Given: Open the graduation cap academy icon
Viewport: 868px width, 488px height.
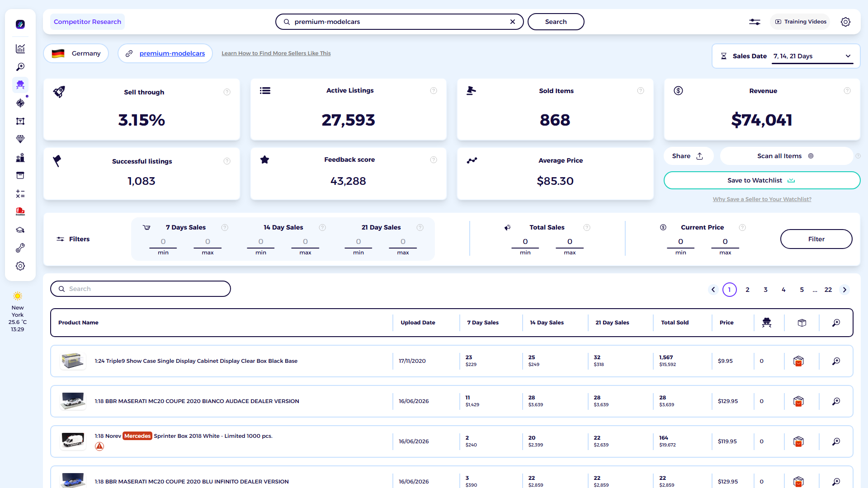Looking at the screenshot, I should pyautogui.click(x=20, y=230).
